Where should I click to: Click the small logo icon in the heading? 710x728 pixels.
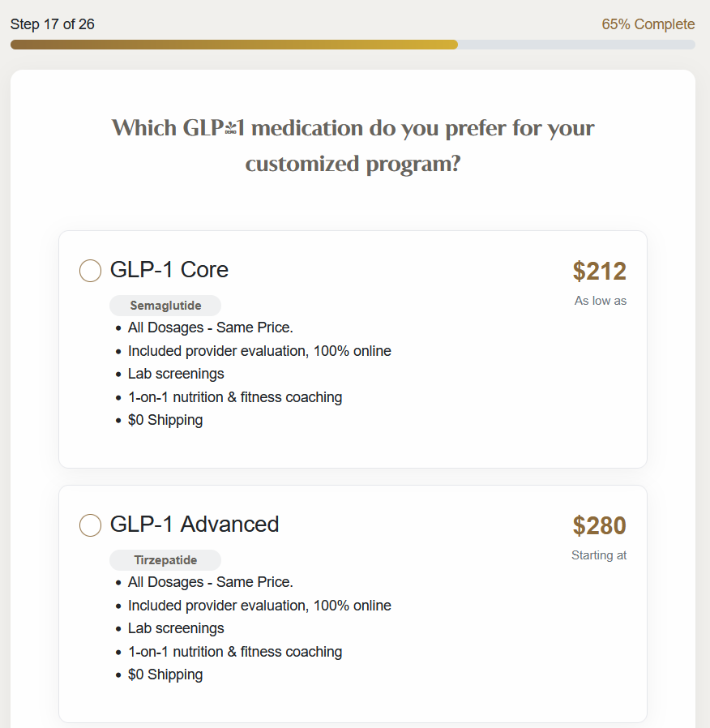(231, 128)
